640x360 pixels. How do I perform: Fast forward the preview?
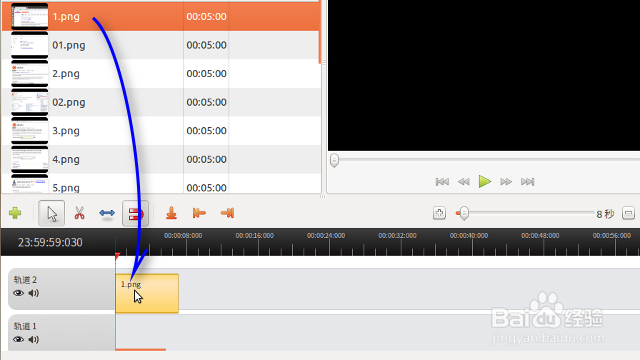coord(506,182)
